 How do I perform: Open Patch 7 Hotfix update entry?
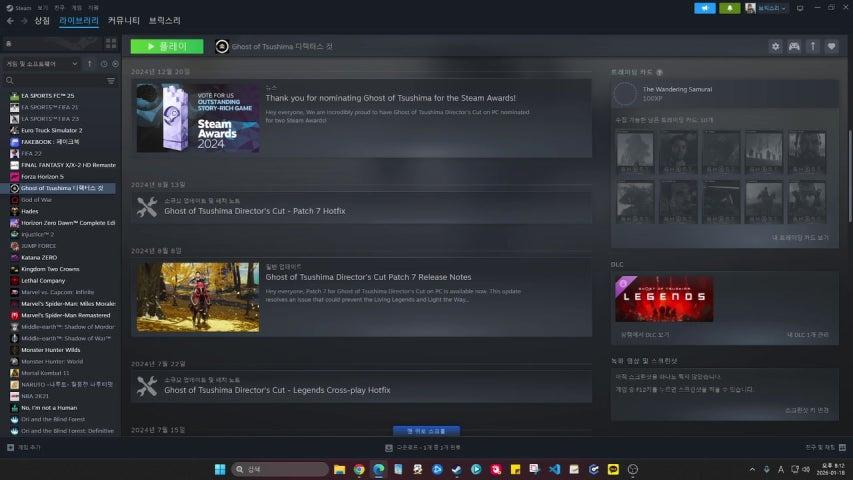coord(361,207)
